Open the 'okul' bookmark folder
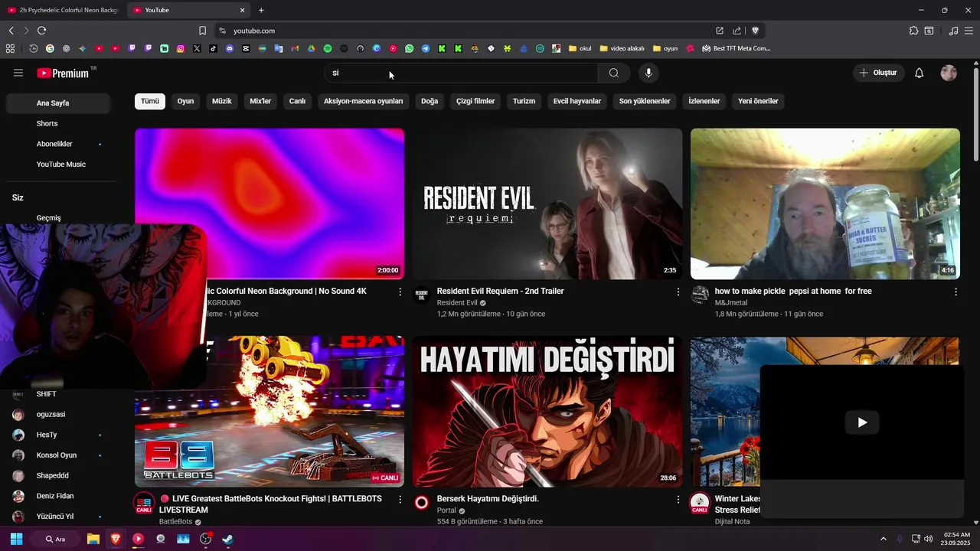This screenshot has height=551, width=980. pyautogui.click(x=580, y=48)
